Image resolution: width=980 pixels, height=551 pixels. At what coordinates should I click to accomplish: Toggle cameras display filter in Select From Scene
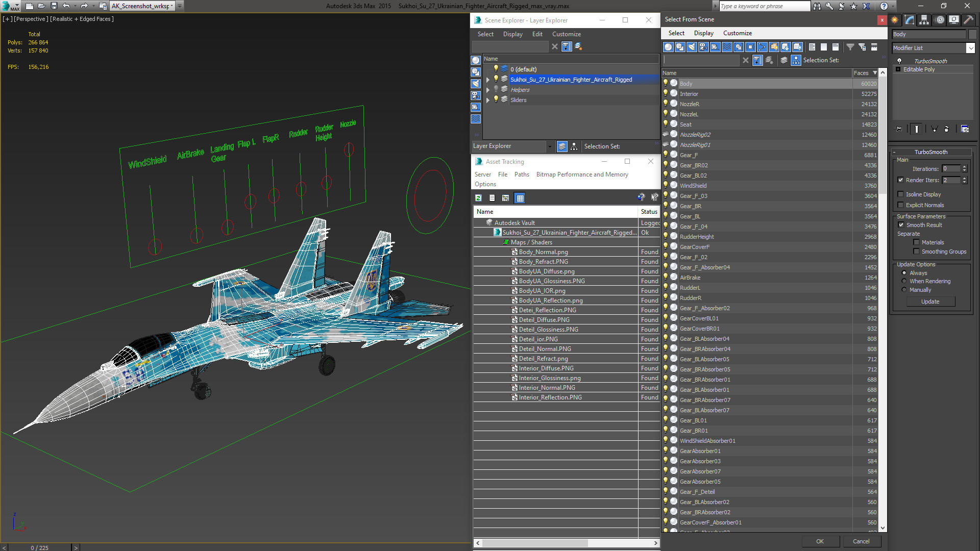pos(703,47)
